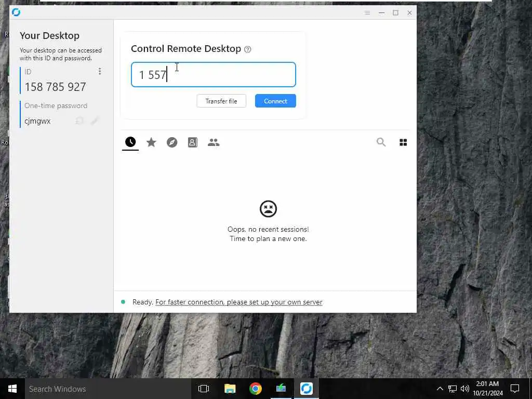Click the green Ready status indicator
The height and width of the screenshot is (399, 532).
tap(123, 302)
